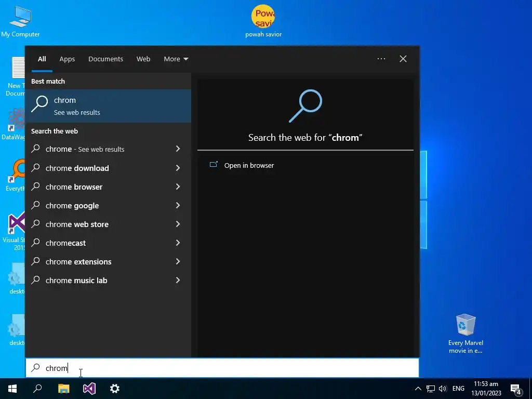Close the search panel with X

(x=403, y=59)
